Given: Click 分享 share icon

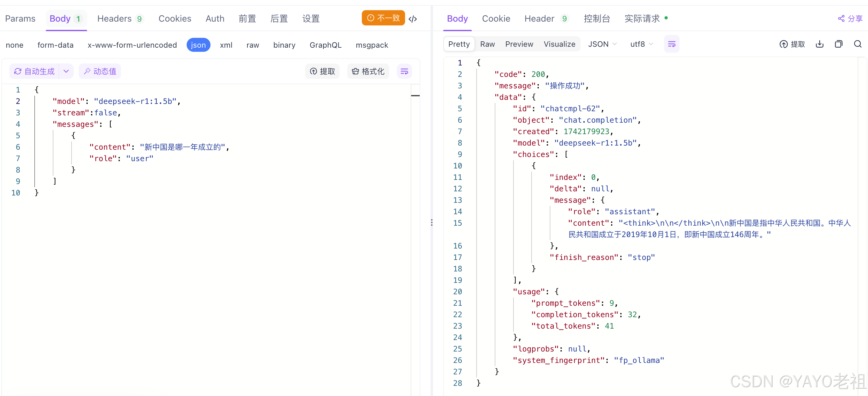Looking at the screenshot, I should click(x=850, y=18).
